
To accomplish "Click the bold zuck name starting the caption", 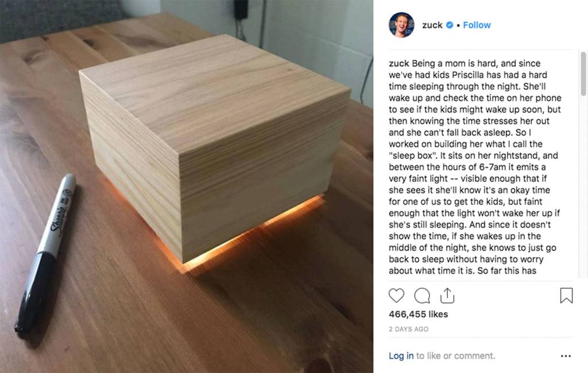I will (399, 63).
